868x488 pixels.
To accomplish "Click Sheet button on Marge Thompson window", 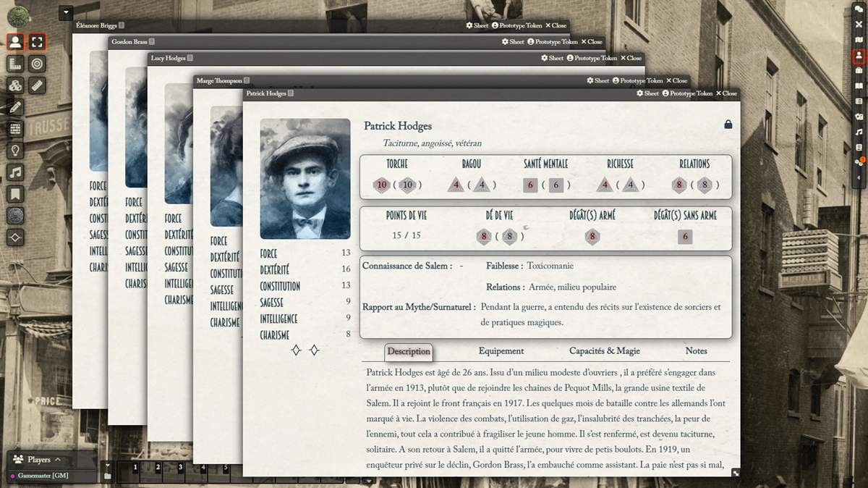I will [597, 81].
